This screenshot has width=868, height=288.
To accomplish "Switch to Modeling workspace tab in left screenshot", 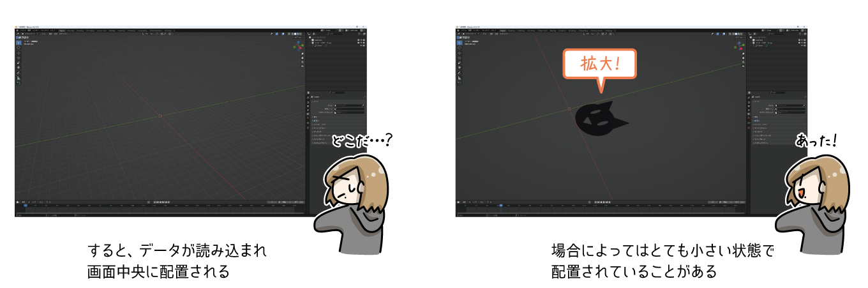I will pos(71,31).
